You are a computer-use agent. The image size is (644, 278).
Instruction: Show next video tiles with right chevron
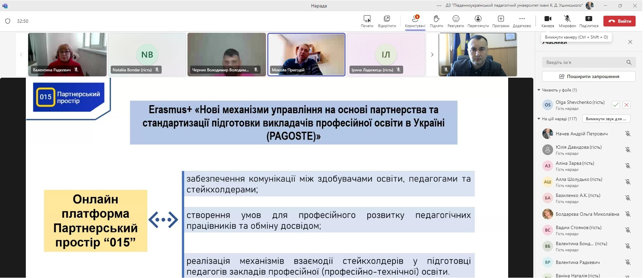pos(432,55)
